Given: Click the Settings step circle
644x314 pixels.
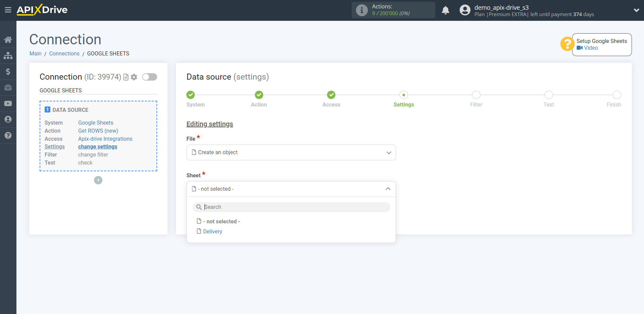Looking at the screenshot, I should pyautogui.click(x=404, y=95).
